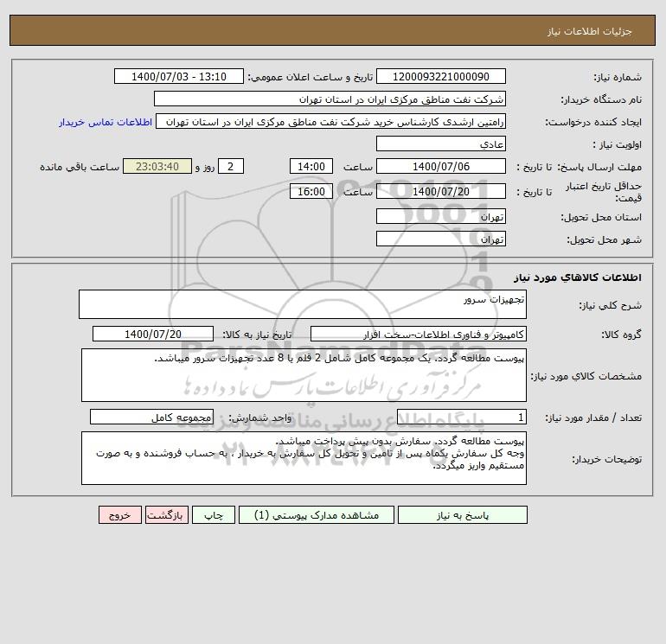This screenshot has height=644, width=666.
Task: Click the تاریخ نیاز به کالا date field
Action: (153, 334)
